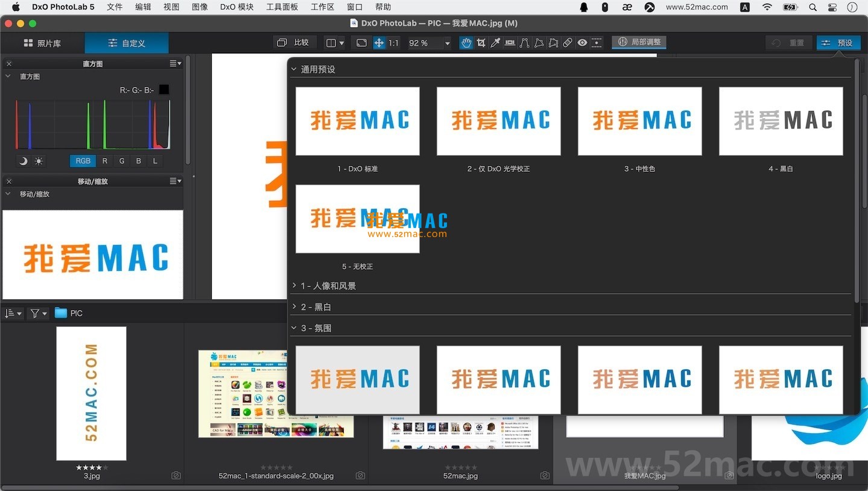This screenshot has height=491, width=868.
Task: Select the 52mac_1-standard-scale-2_00x.jpg thumbnail
Action: point(276,394)
